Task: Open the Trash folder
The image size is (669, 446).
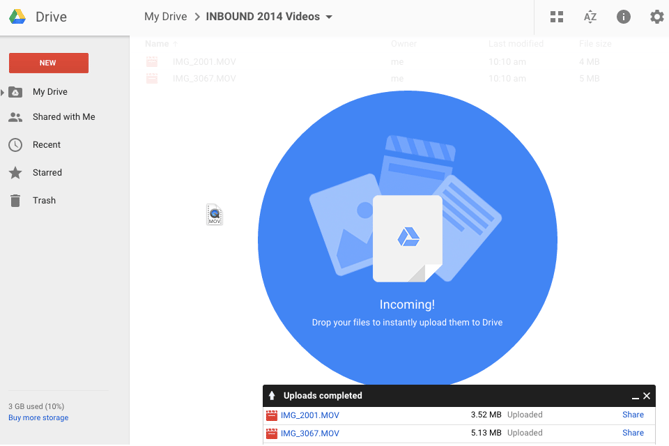Action: pos(44,201)
